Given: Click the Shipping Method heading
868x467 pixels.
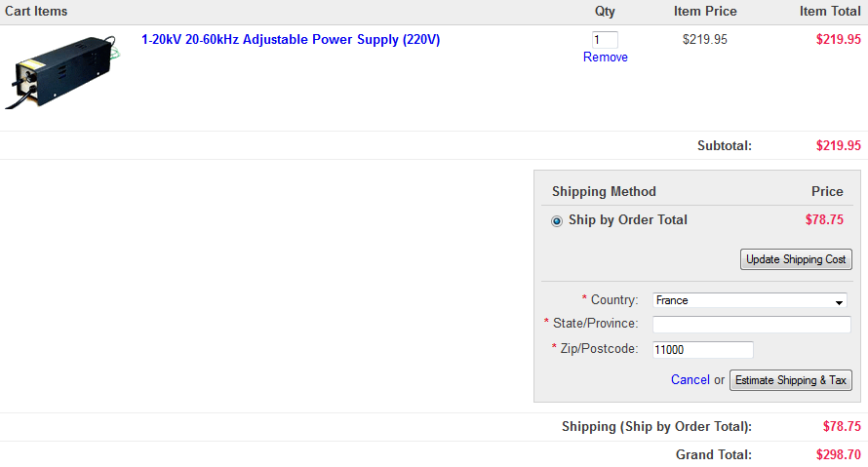Looking at the screenshot, I should coord(604,192).
